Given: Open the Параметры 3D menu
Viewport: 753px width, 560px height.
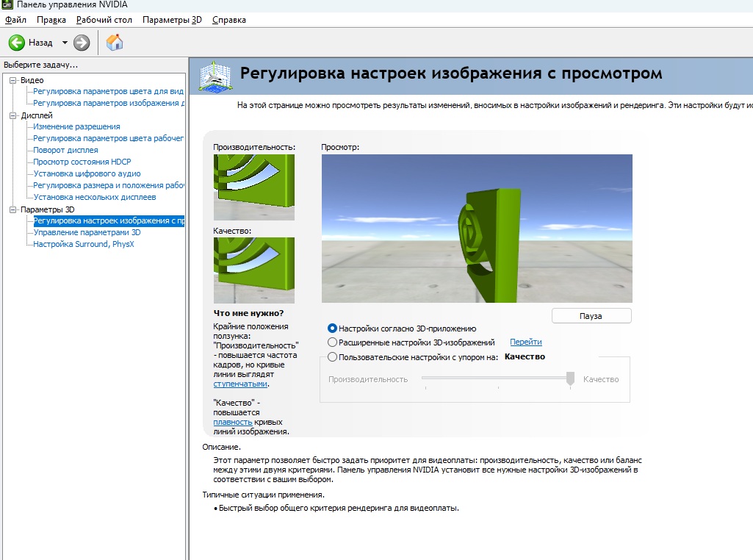Looking at the screenshot, I should pyautogui.click(x=172, y=20).
